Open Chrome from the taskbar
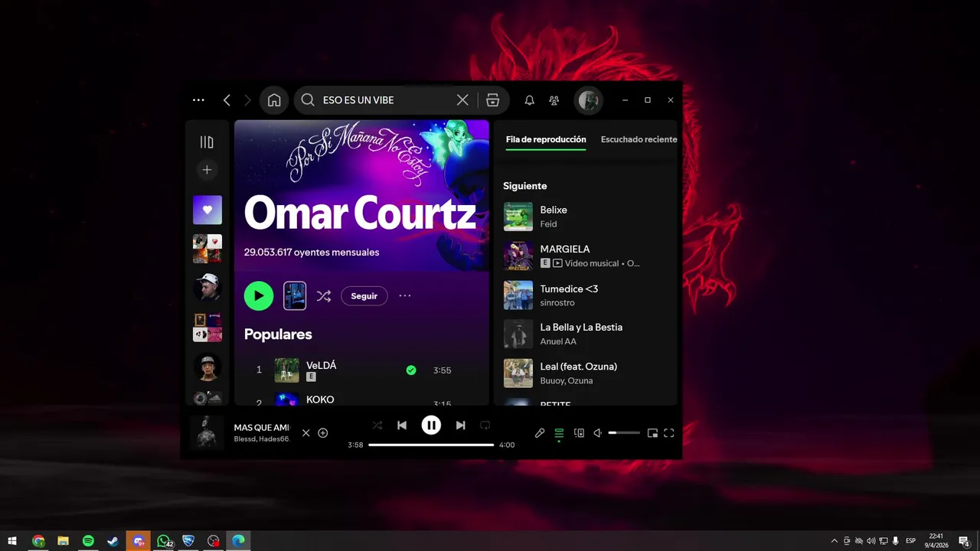This screenshot has width=980, height=551. point(38,541)
